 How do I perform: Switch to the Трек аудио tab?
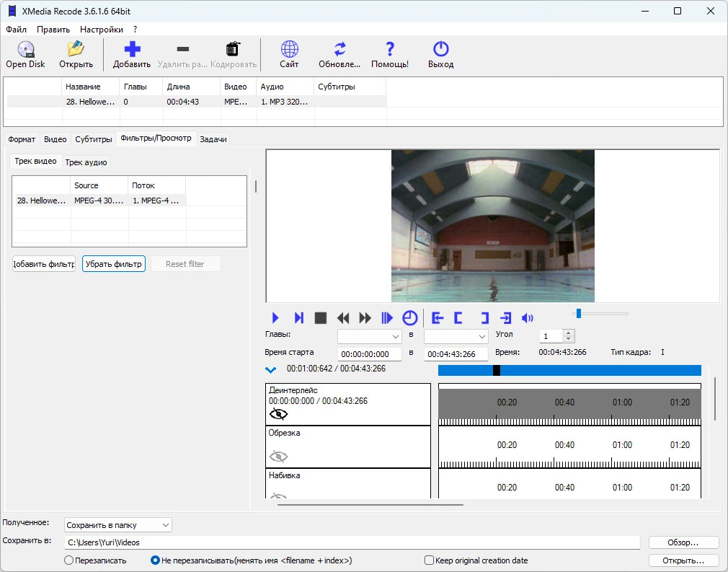86,162
